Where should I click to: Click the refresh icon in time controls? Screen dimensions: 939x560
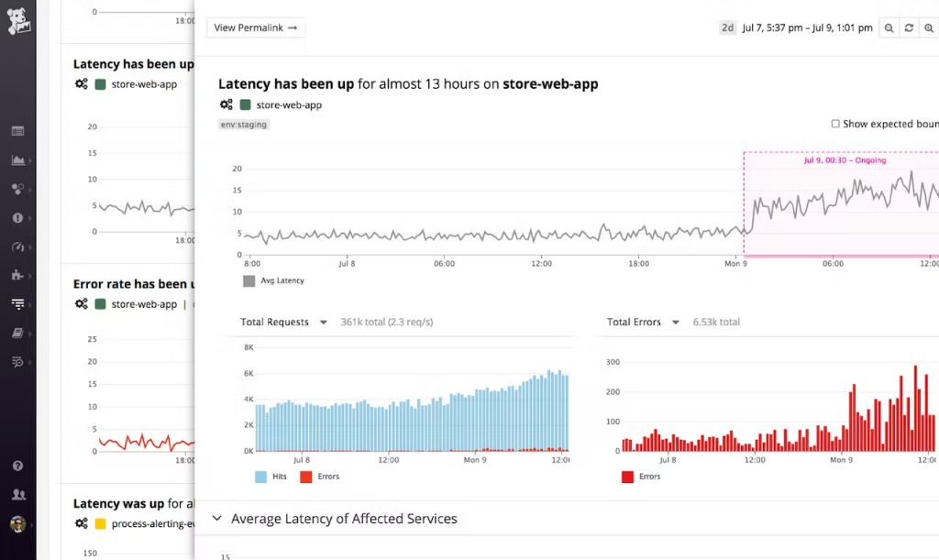pos(909,27)
